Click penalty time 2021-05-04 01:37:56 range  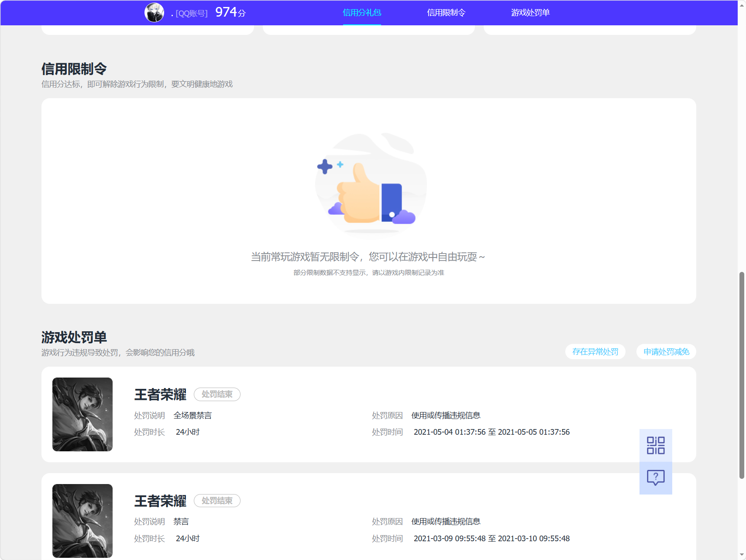click(492, 432)
